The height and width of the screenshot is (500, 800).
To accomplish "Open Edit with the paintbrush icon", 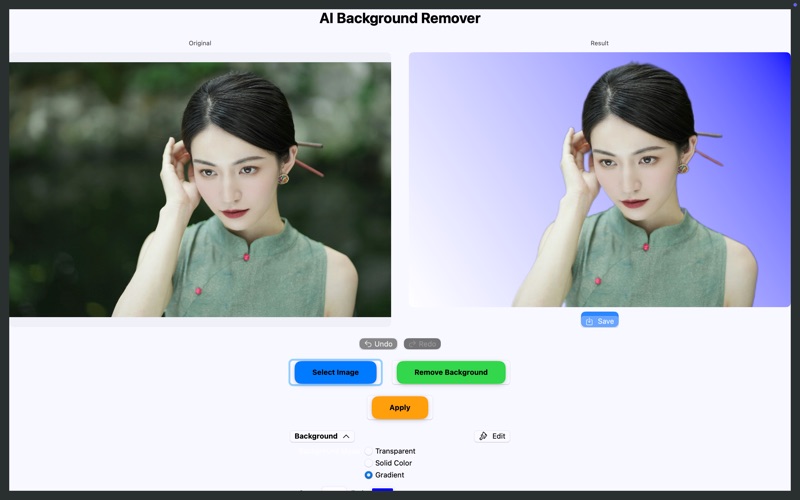I will click(492, 436).
